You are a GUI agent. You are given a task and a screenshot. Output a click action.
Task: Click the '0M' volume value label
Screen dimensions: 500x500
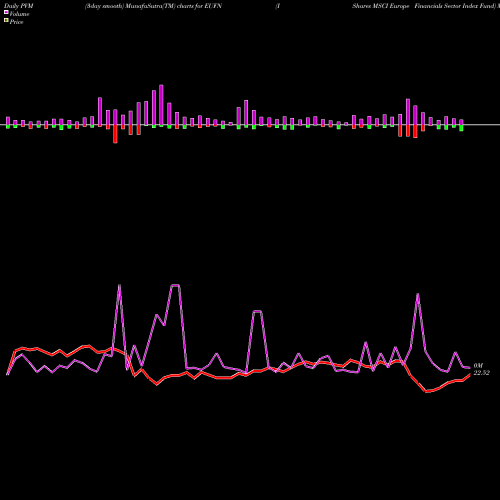pos(478,366)
